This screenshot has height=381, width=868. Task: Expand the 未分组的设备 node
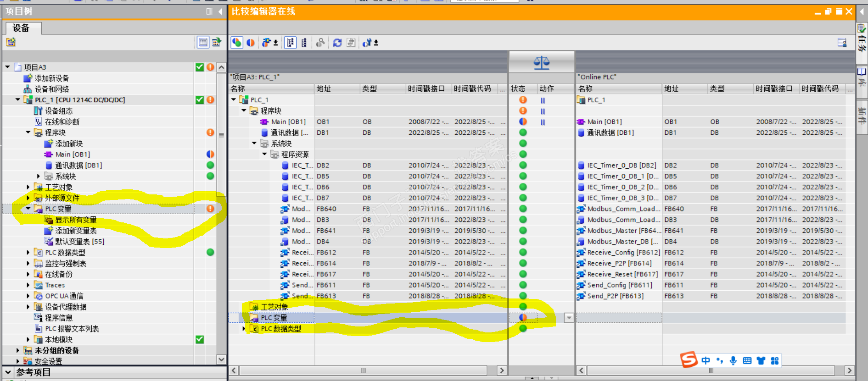pos(17,350)
